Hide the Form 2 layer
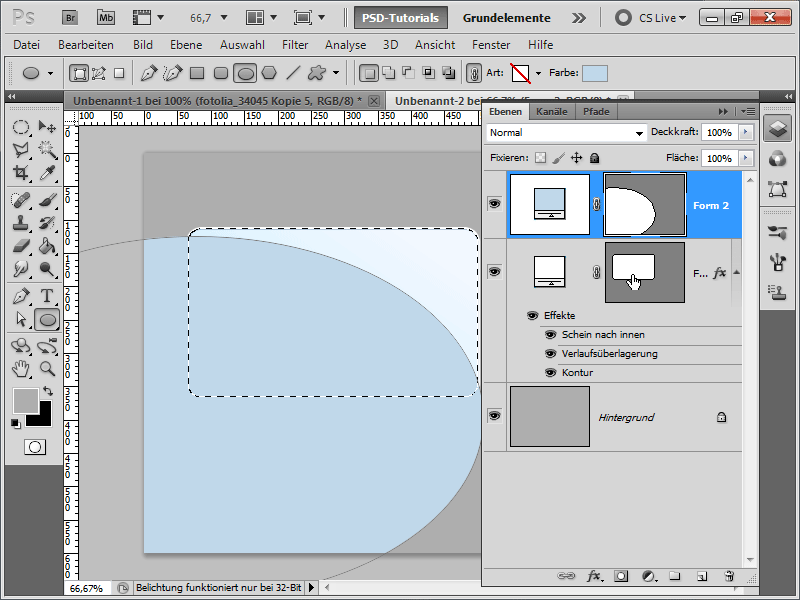Screen dimensions: 800x600 click(x=494, y=204)
